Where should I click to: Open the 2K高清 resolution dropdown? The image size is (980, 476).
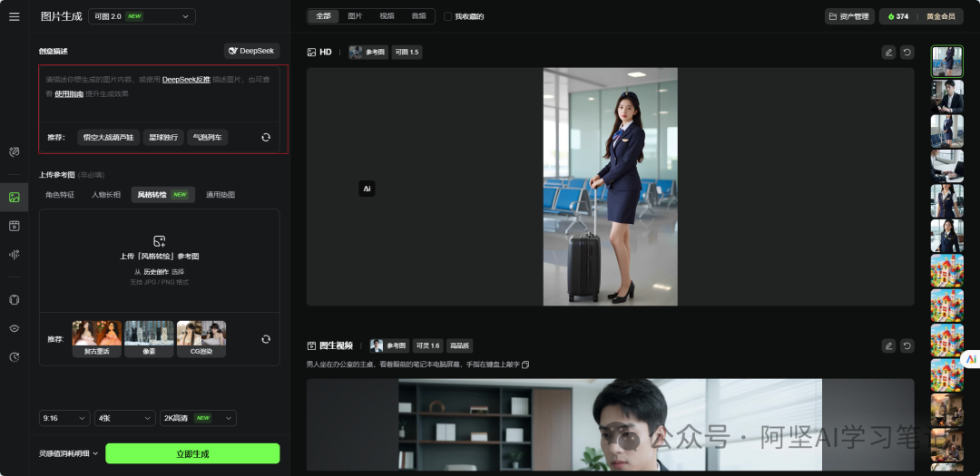tap(198, 418)
